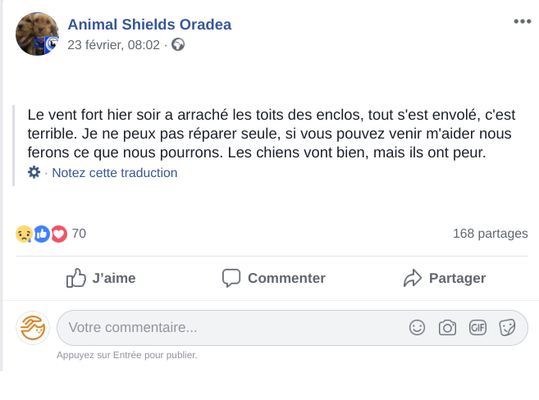Click the Partager share button
This screenshot has width=539, height=400.
click(444, 278)
